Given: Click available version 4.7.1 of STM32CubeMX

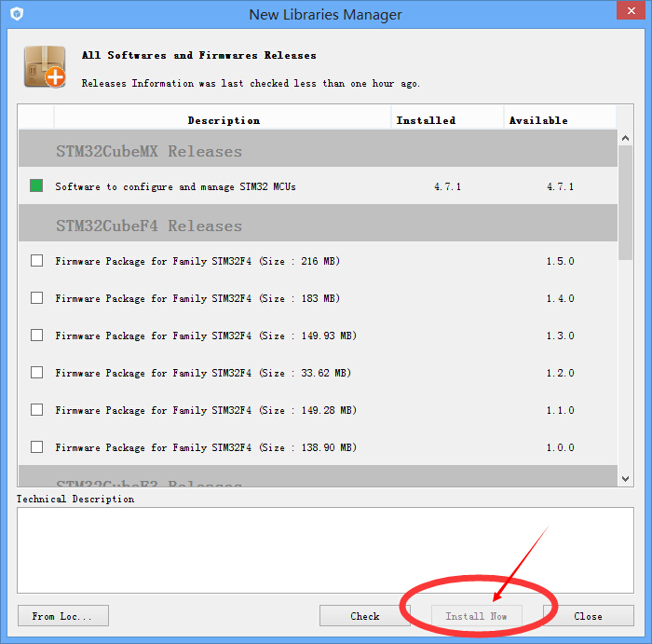Looking at the screenshot, I should point(560,186).
